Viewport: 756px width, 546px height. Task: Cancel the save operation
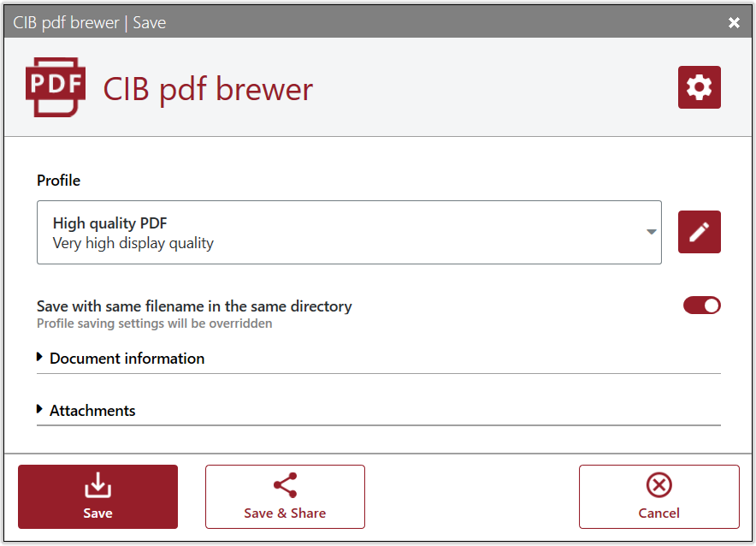click(659, 497)
